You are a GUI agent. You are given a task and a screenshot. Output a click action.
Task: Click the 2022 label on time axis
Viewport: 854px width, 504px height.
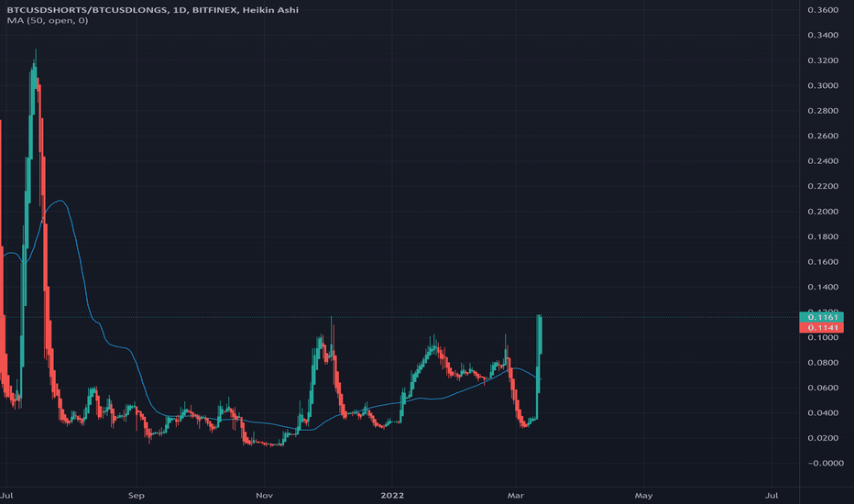[x=392, y=495]
